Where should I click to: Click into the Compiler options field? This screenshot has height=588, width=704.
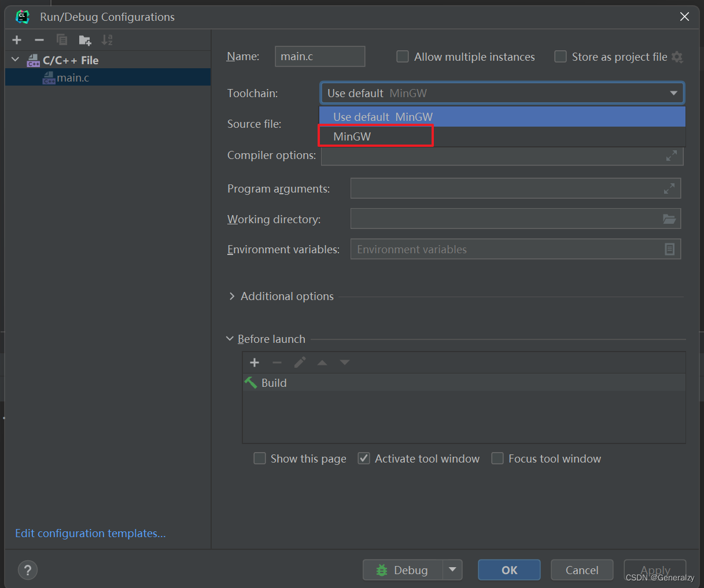pos(502,156)
